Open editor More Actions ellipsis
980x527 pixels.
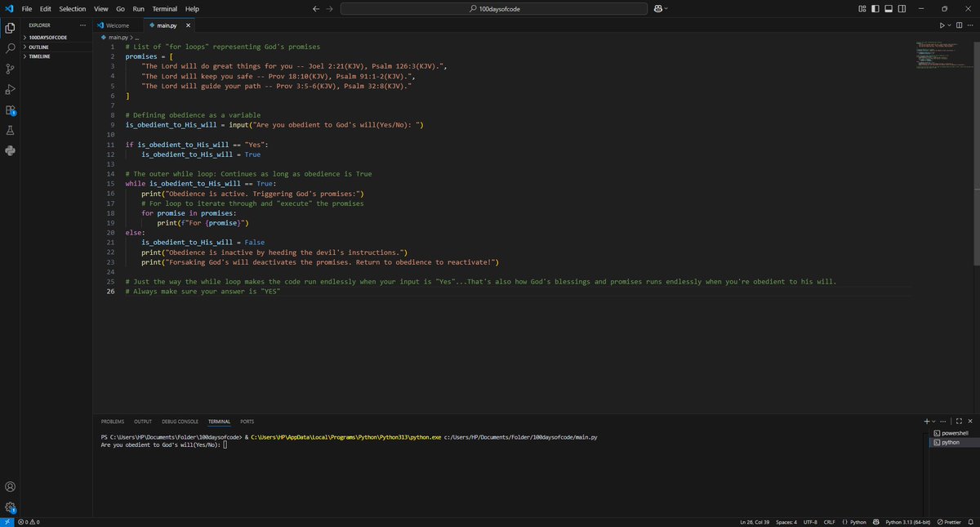click(971, 25)
